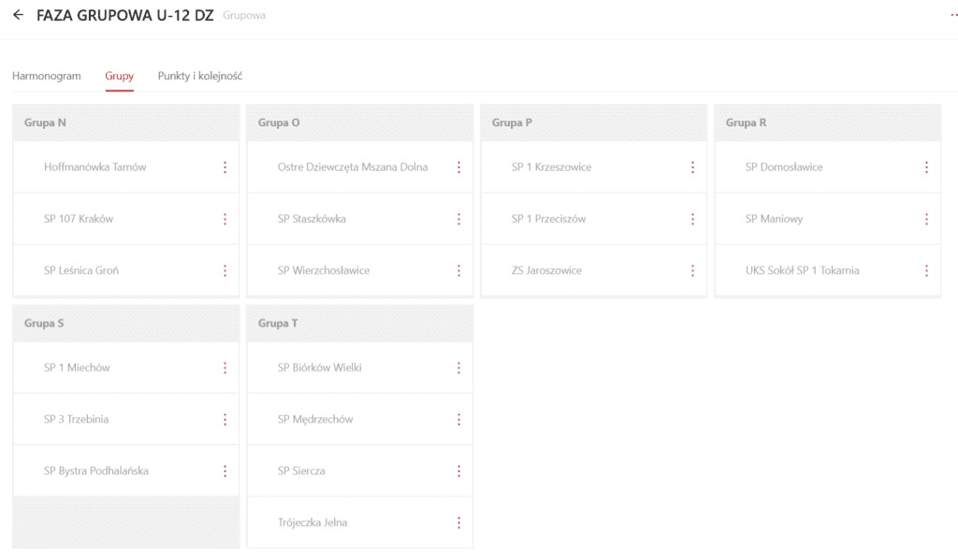Viewport: 958px width, 560px height.
Task: Click the Grupa T header
Action: pos(278,323)
